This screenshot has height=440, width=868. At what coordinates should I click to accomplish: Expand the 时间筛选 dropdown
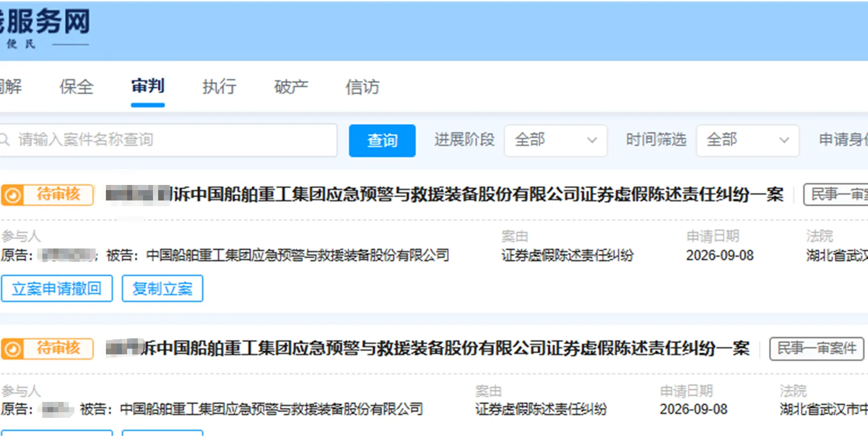(747, 140)
